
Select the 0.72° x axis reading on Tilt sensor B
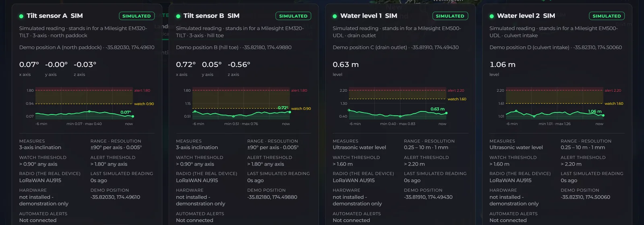click(186, 65)
